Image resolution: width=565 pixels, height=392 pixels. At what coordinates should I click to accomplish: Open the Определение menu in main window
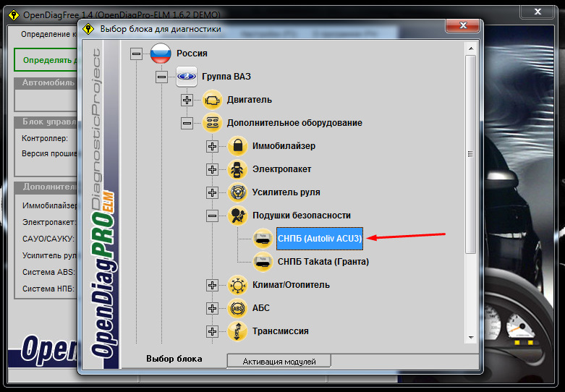[x=48, y=34]
